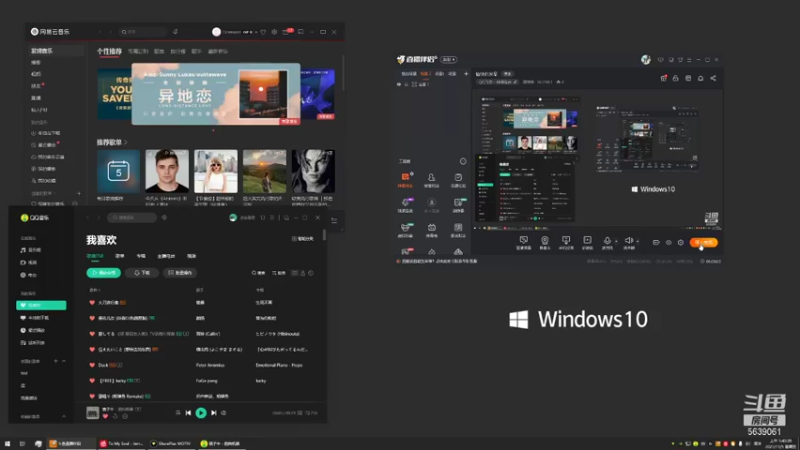The image size is (800, 450).
Task: Open the daily recommendation calendar playlist
Action: [118, 171]
